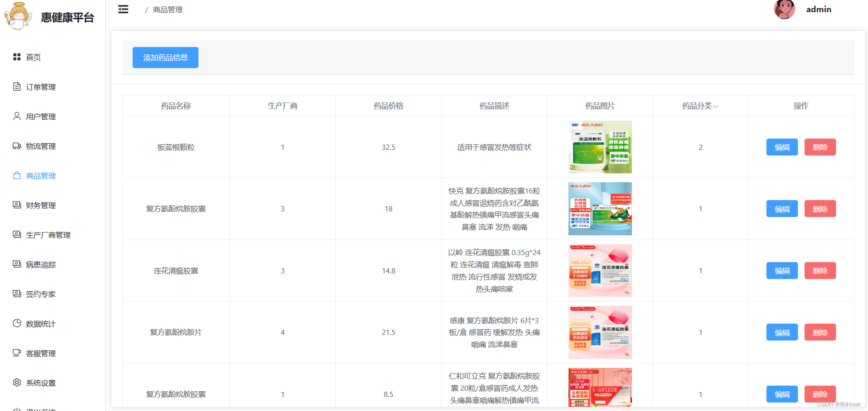The height and width of the screenshot is (411, 868).
Task: Click the cup icon beside 客服管理
Action: coord(17,353)
